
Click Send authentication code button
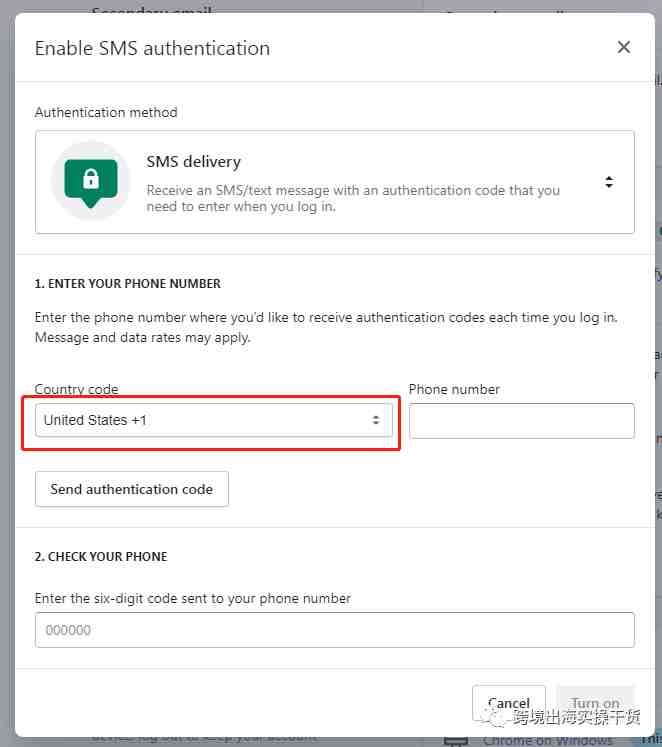tap(131, 489)
